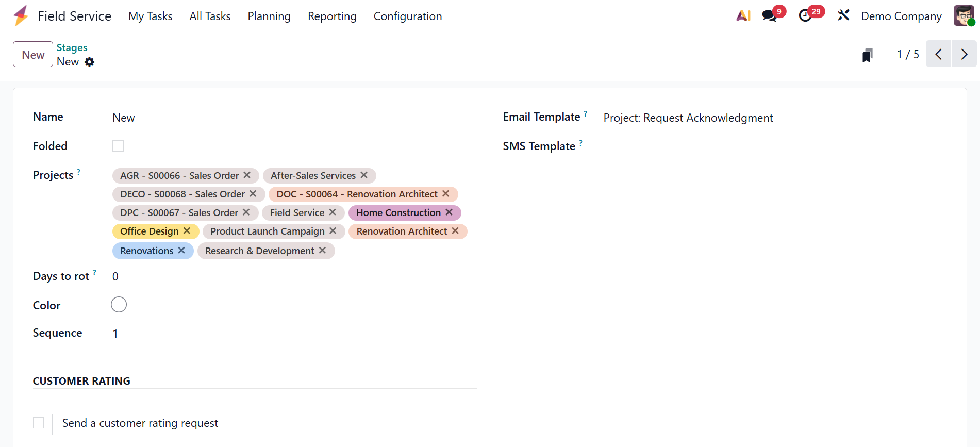The height and width of the screenshot is (447, 980).
Task: Click the wrench and screwdriver tools icon
Action: click(x=843, y=16)
